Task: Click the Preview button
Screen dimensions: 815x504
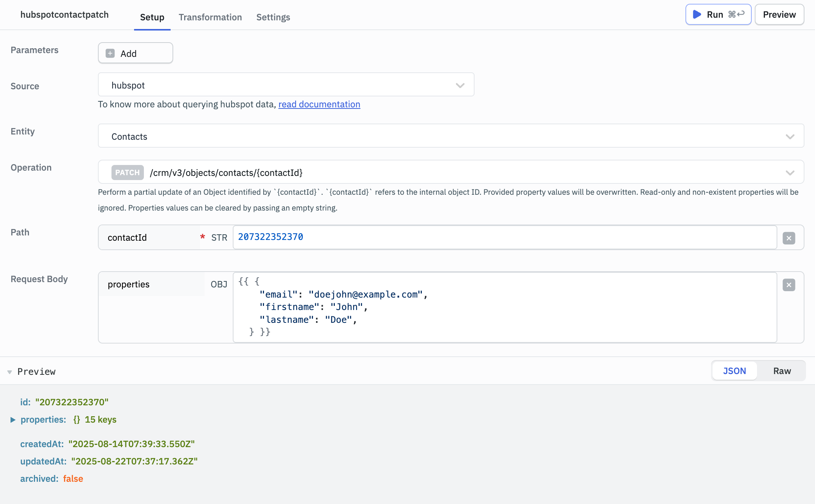Action: coord(779,14)
